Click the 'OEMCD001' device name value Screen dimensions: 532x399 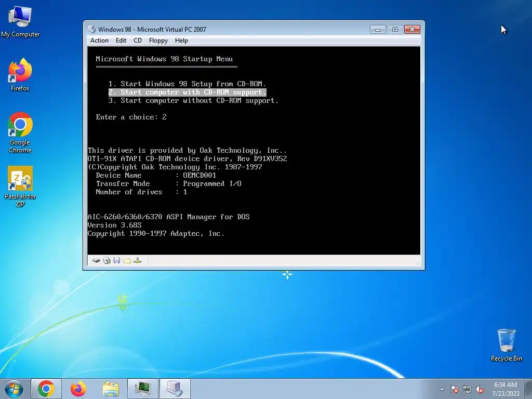point(199,175)
